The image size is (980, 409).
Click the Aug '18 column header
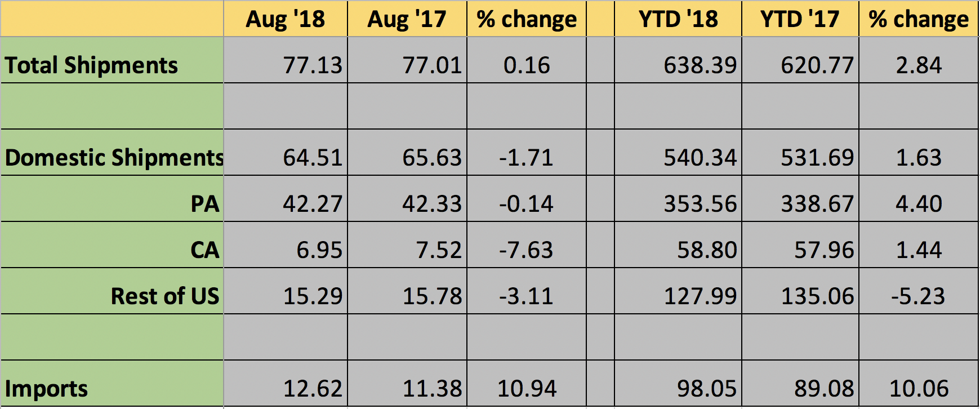pos(286,19)
